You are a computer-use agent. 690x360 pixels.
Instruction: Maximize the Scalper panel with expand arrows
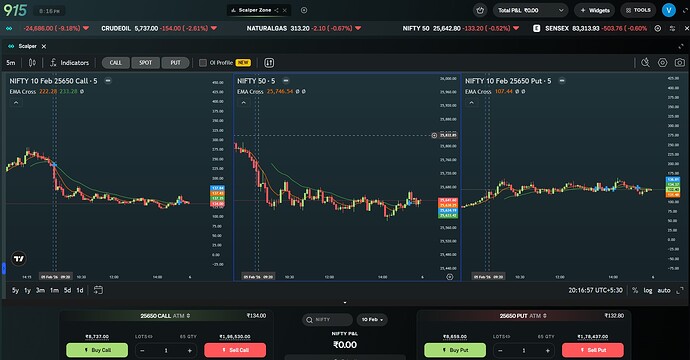point(681,46)
